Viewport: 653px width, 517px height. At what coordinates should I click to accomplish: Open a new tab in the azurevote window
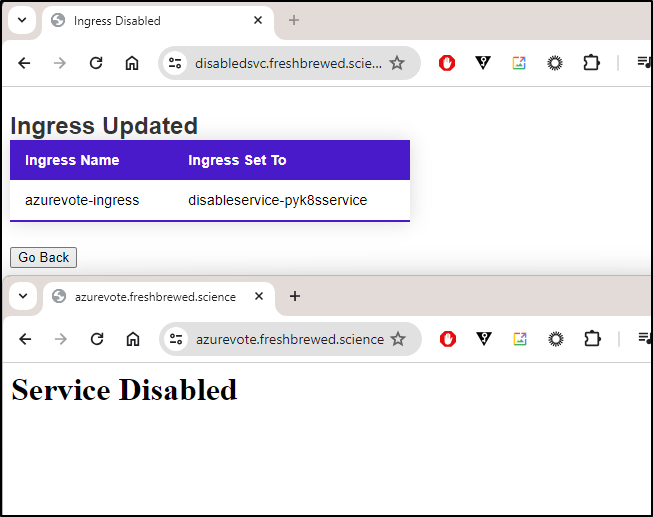coord(295,296)
